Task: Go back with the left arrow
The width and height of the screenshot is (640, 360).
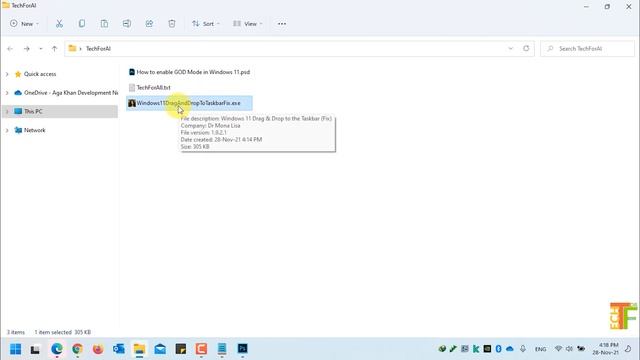Action: pos(10,49)
